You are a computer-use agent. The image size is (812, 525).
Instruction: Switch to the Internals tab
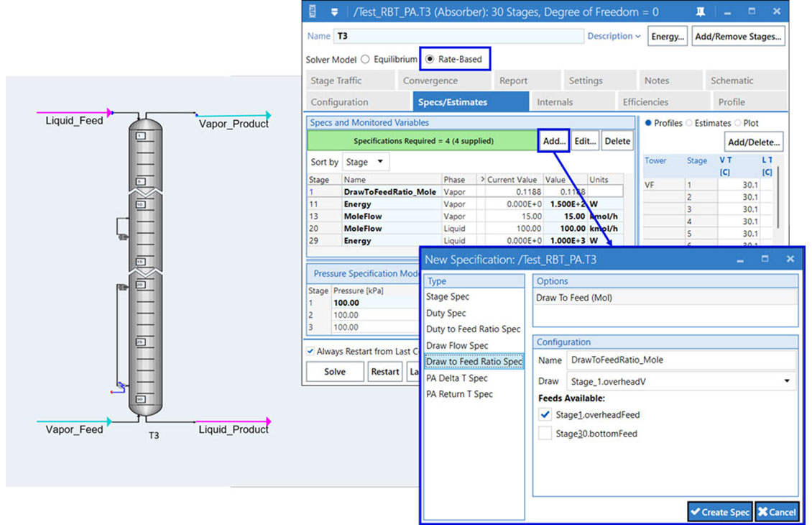555,102
